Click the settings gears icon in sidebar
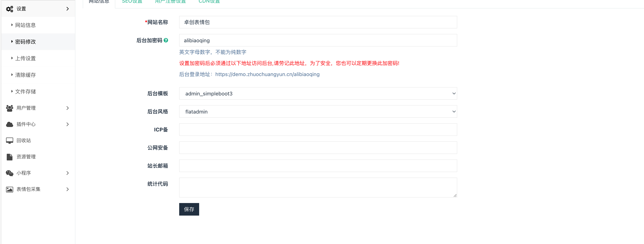The height and width of the screenshot is (244, 644). pyautogui.click(x=9, y=9)
